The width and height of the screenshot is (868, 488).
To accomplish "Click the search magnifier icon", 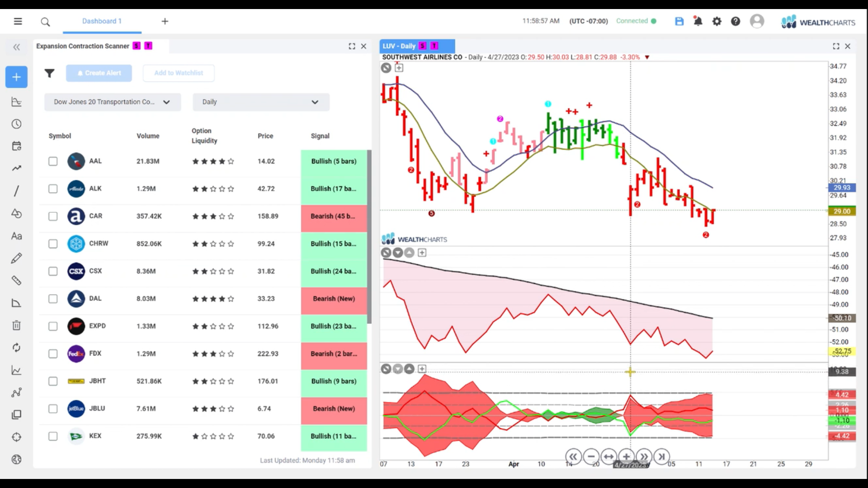I will 45,22.
